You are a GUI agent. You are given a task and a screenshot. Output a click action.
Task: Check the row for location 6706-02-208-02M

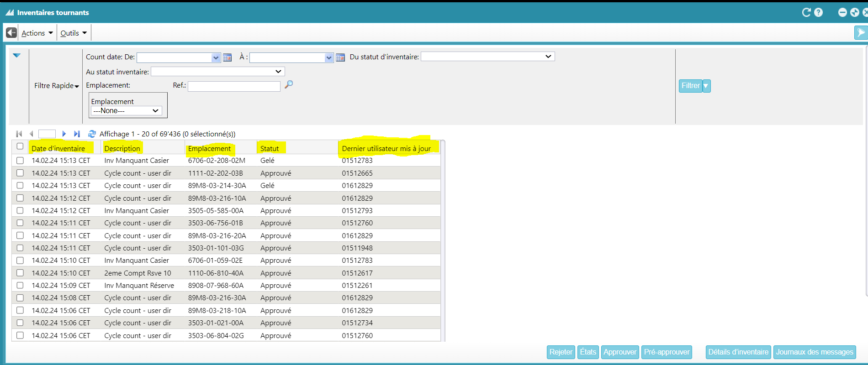(20, 161)
